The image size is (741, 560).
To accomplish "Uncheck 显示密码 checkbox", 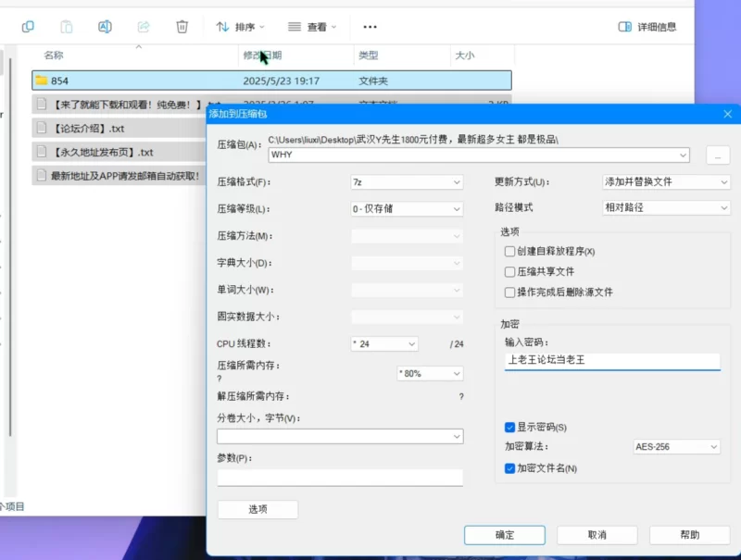I will coord(509,428).
